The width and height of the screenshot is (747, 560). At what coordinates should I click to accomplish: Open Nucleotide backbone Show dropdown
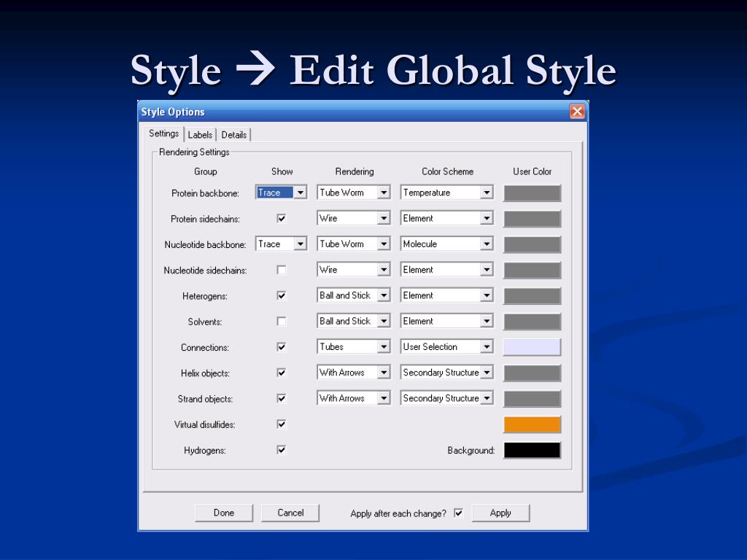[x=281, y=244]
